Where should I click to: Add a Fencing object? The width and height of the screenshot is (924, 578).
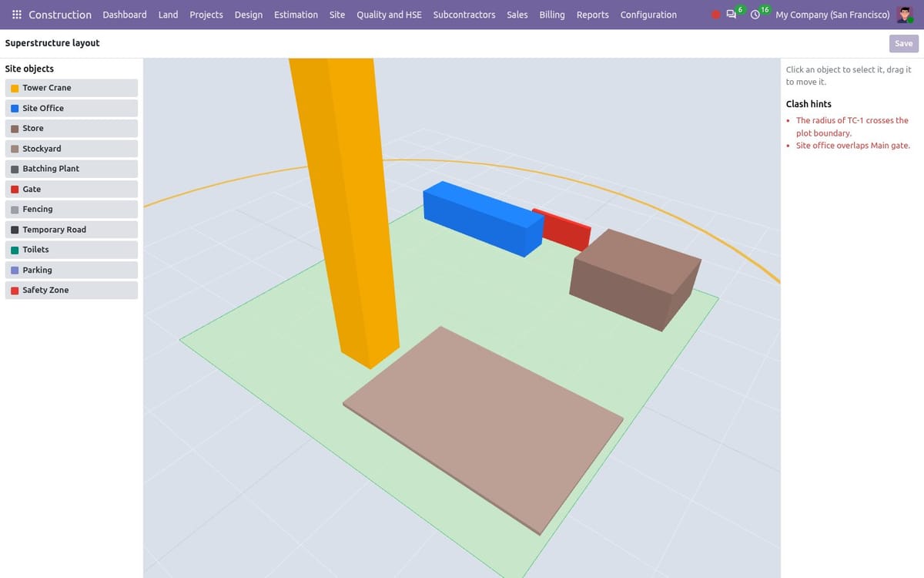point(72,209)
